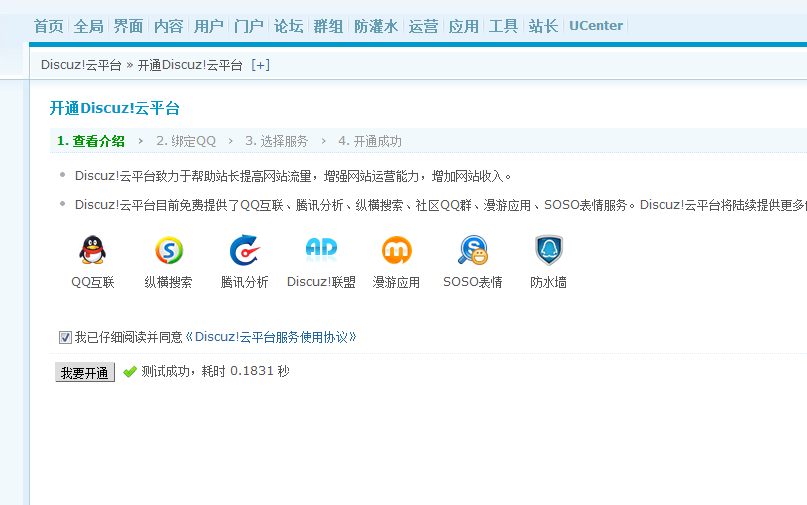Select step 3. 选择服务
The width and height of the screenshot is (807, 505).
click(x=276, y=141)
